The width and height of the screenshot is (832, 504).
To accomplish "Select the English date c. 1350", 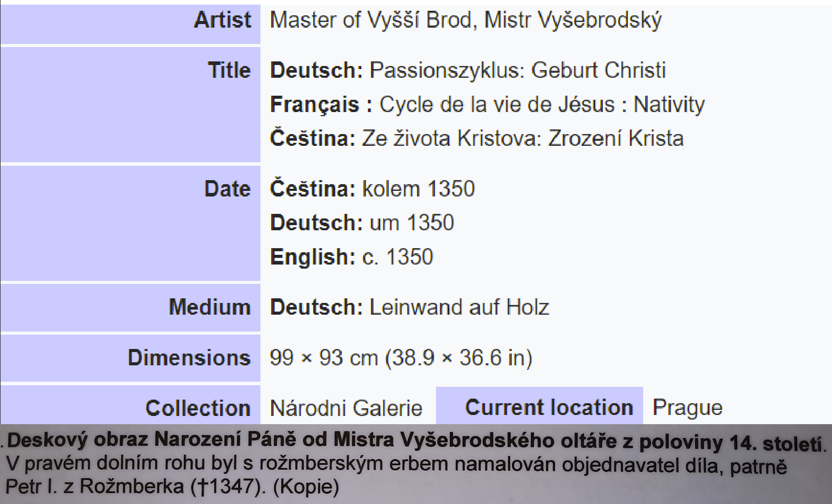I will (398, 257).
